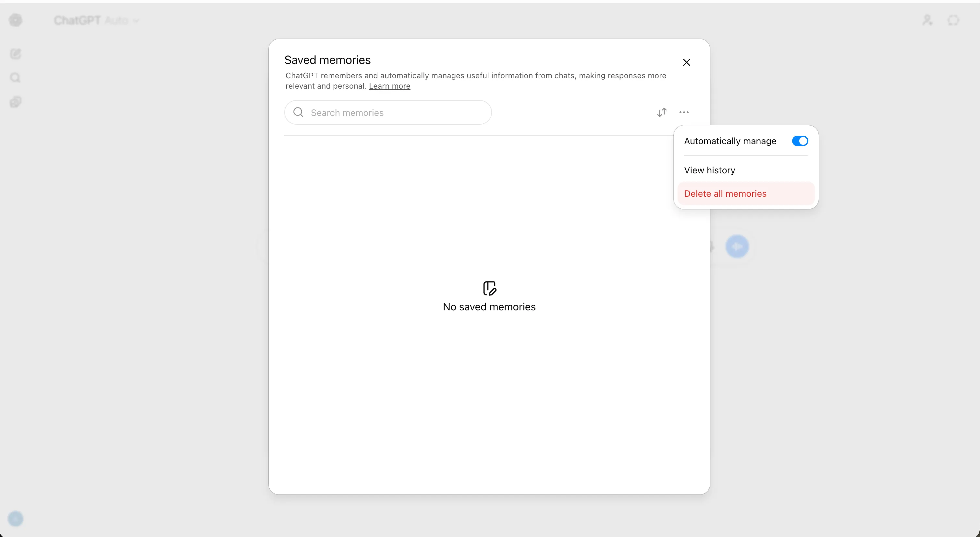Image resolution: width=980 pixels, height=537 pixels.
Task: Select Automatically manage menu label
Action: (x=730, y=141)
